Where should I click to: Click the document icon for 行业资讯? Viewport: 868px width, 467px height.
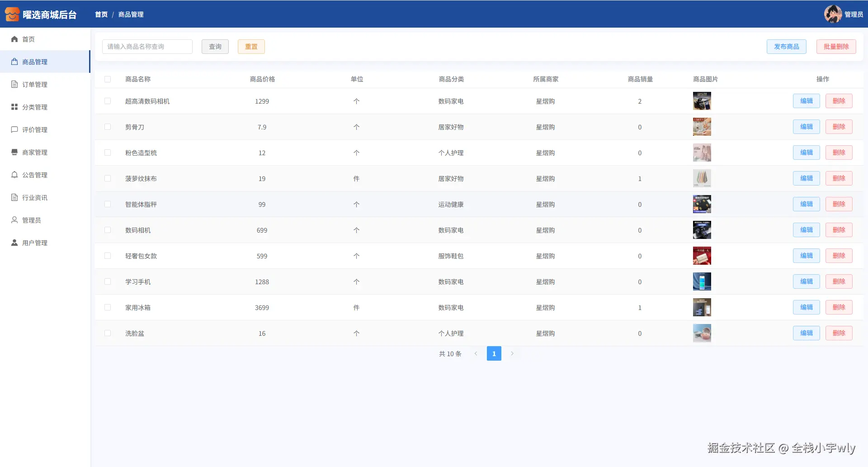(14, 198)
